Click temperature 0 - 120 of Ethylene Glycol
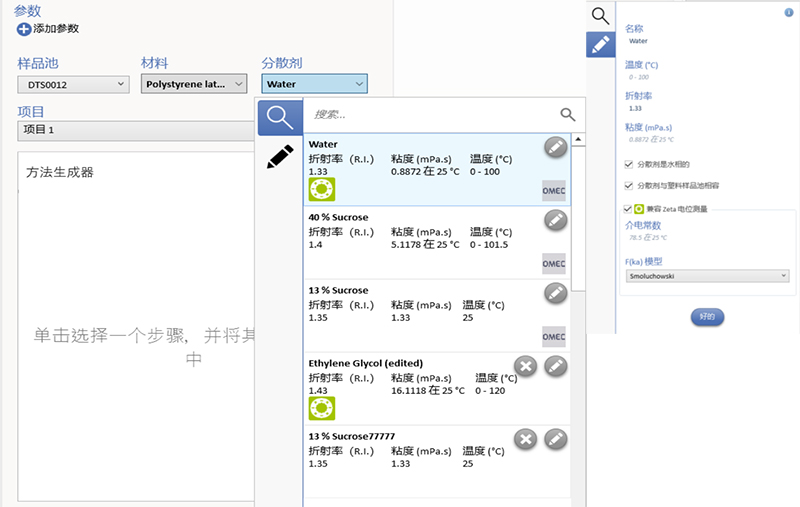The width and height of the screenshot is (800, 507). [490, 391]
